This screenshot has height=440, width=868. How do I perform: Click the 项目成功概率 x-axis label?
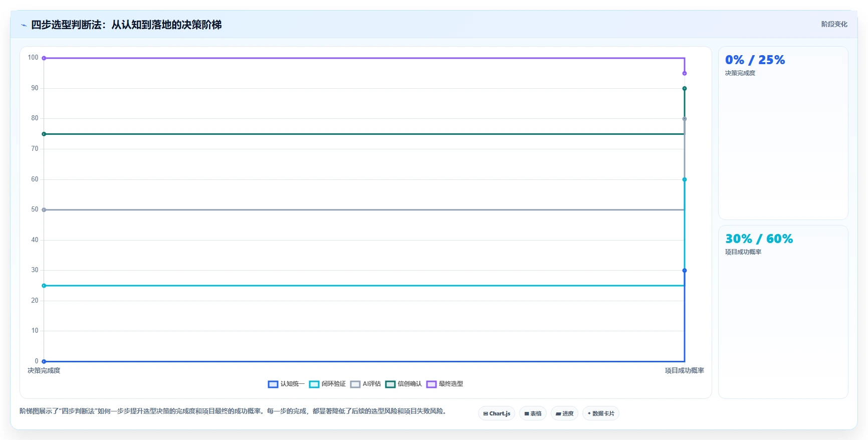pos(685,371)
